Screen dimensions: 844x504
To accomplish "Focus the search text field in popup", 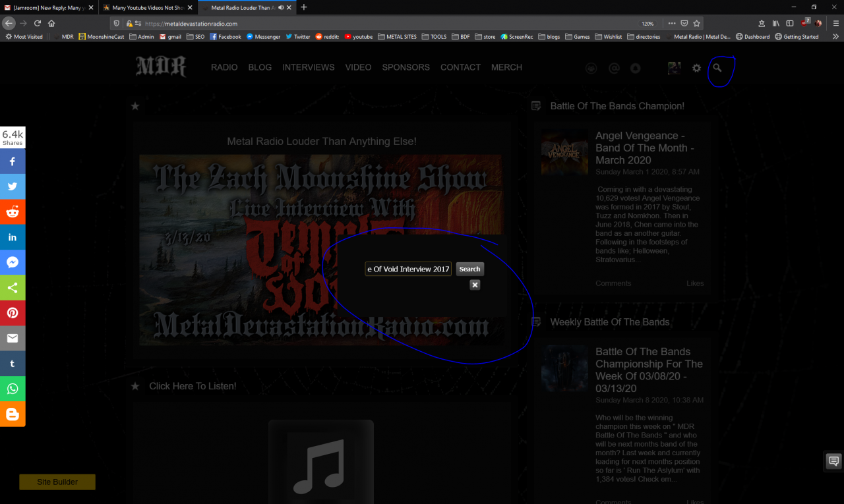I will click(408, 269).
